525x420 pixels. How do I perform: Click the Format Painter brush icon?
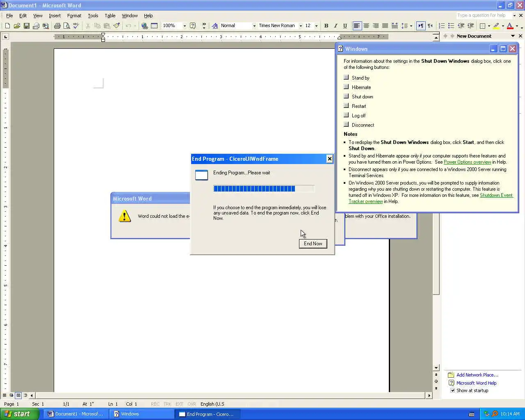116,25
